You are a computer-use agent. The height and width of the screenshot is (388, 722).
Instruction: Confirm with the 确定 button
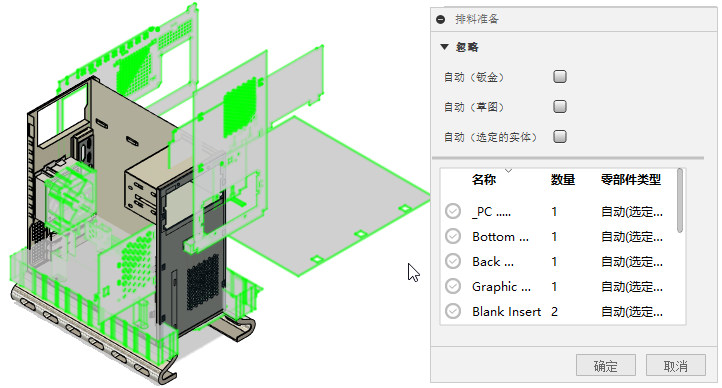(x=606, y=365)
